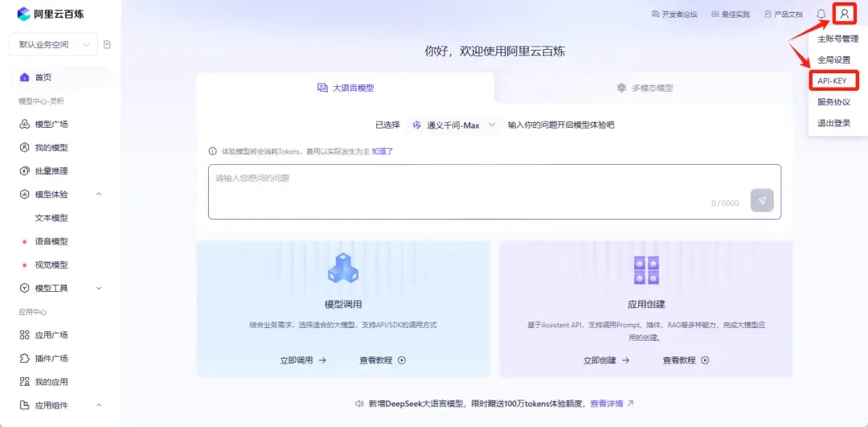Click the Alibaba Cloud Bailian logo
Viewport: 868px width, 427px height.
click(51, 14)
